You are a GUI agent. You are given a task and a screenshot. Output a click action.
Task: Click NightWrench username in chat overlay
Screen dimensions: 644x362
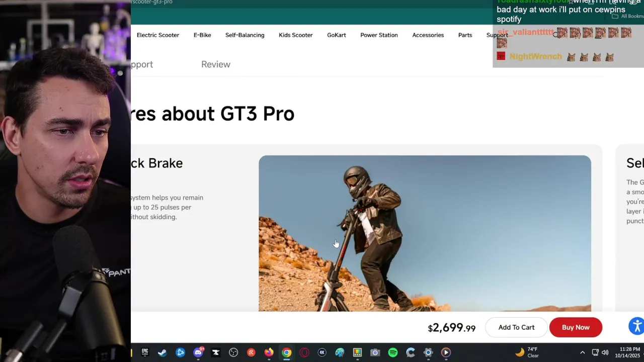pyautogui.click(x=535, y=56)
